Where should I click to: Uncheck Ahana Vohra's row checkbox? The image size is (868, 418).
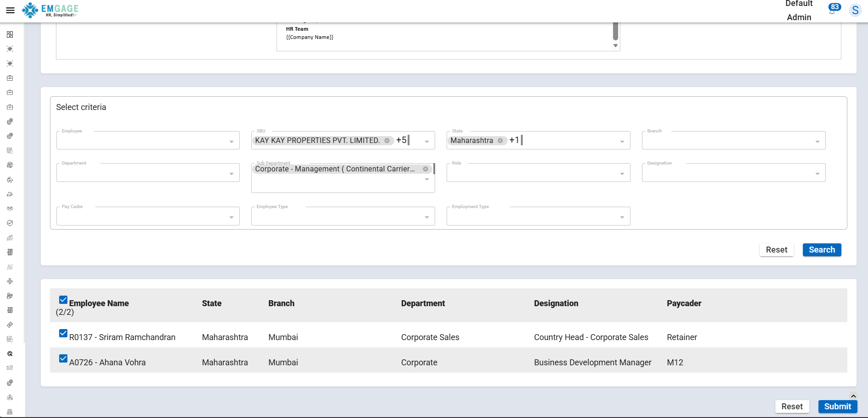[63, 358]
